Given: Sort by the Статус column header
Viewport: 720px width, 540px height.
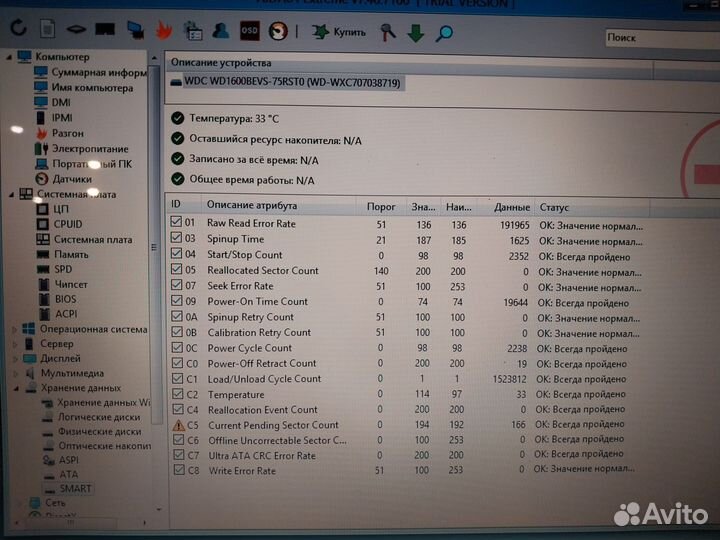Looking at the screenshot, I should (x=592, y=208).
